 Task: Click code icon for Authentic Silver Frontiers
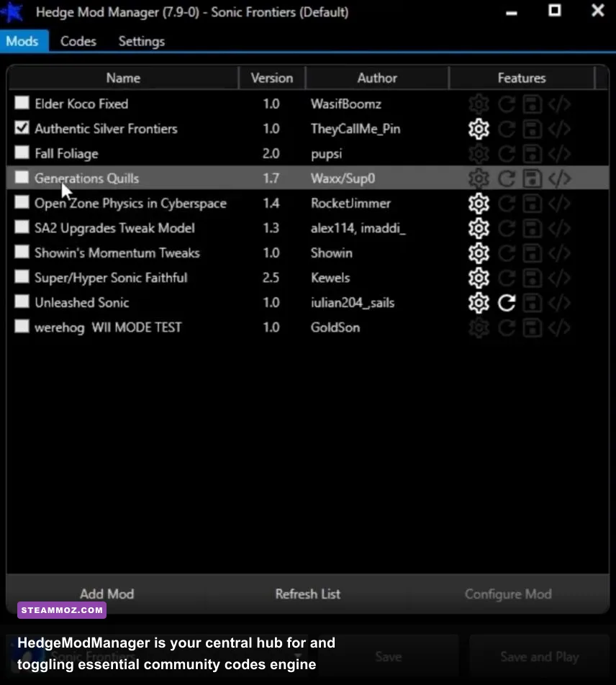tap(560, 129)
